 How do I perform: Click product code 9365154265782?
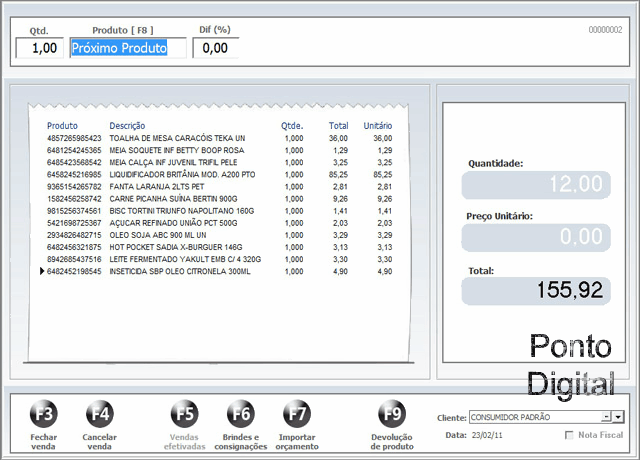(x=74, y=187)
